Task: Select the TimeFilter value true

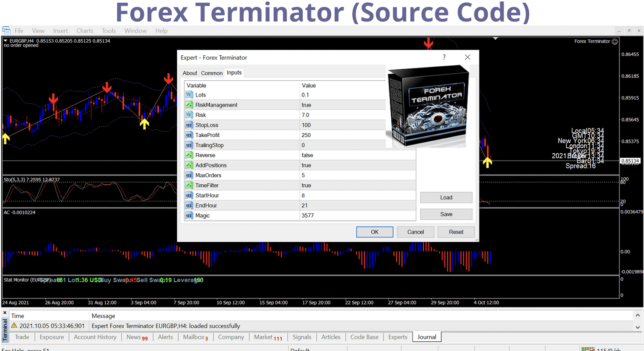Action: (306, 186)
